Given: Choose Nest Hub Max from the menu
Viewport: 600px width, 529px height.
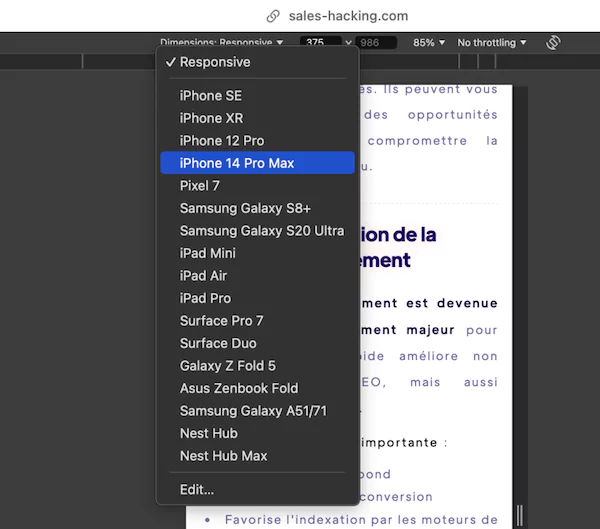Looking at the screenshot, I should (x=257, y=456).
